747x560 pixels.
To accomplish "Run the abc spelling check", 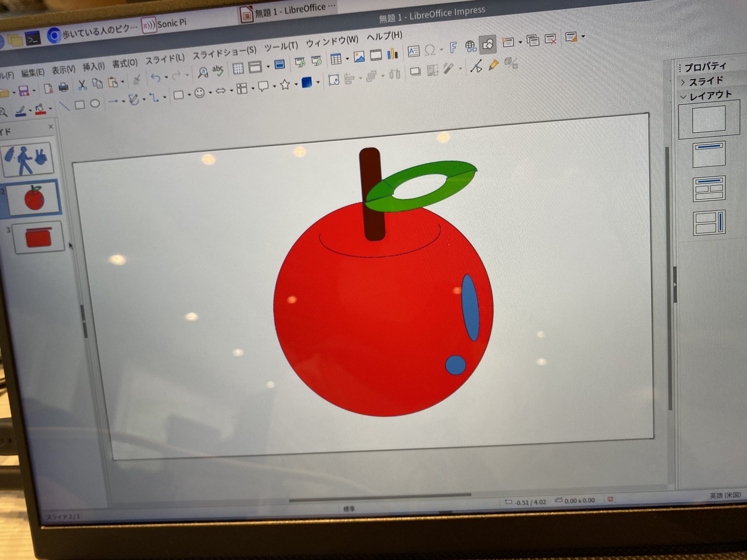I will [218, 71].
